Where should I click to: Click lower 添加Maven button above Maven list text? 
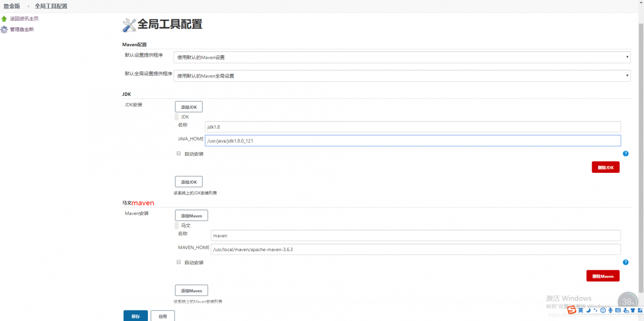click(x=191, y=290)
